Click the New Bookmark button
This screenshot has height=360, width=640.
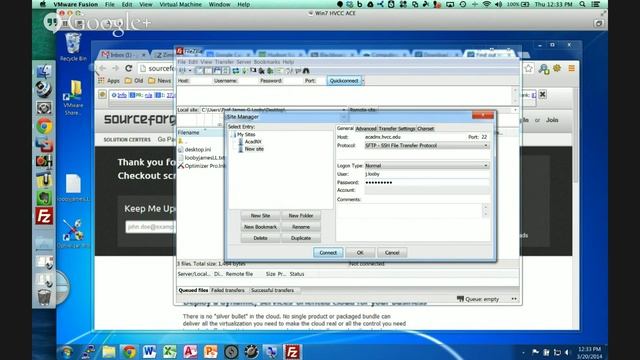click(260, 227)
